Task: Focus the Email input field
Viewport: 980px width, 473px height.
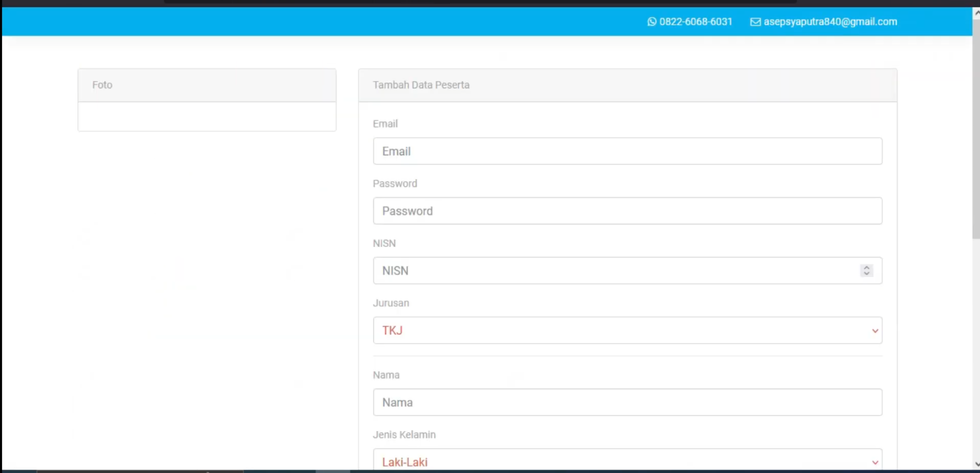Action: pos(627,151)
